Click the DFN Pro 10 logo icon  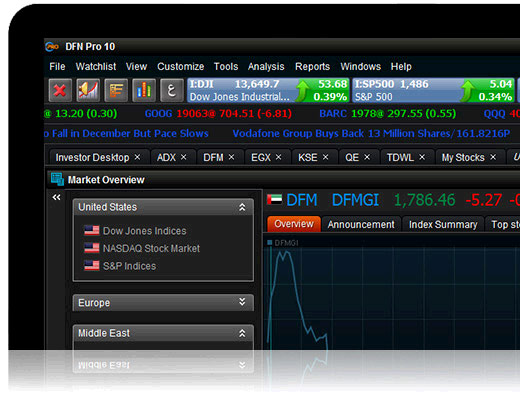pyautogui.click(x=52, y=47)
